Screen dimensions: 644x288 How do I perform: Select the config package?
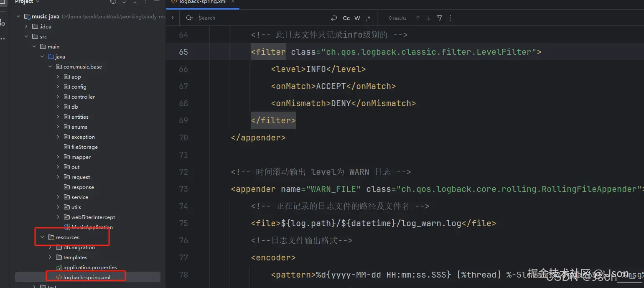[x=79, y=87]
